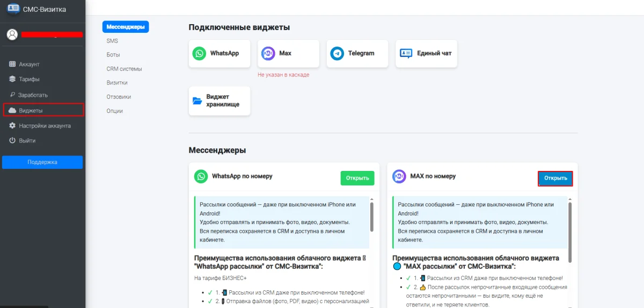This screenshot has height=308, width=644.
Task: Click the Заработать ruble icon
Action: click(x=13, y=95)
